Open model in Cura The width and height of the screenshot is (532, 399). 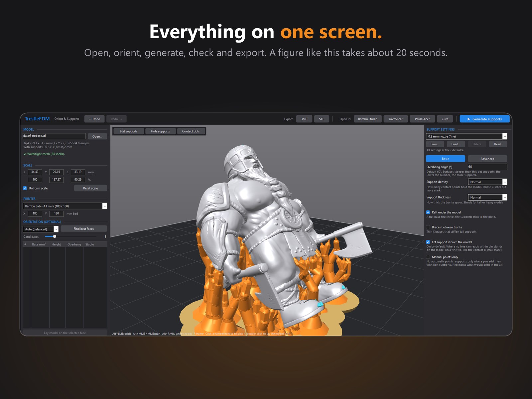tap(445, 119)
